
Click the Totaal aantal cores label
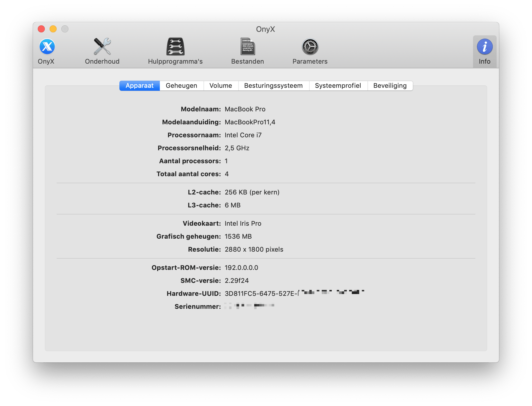pos(189,174)
